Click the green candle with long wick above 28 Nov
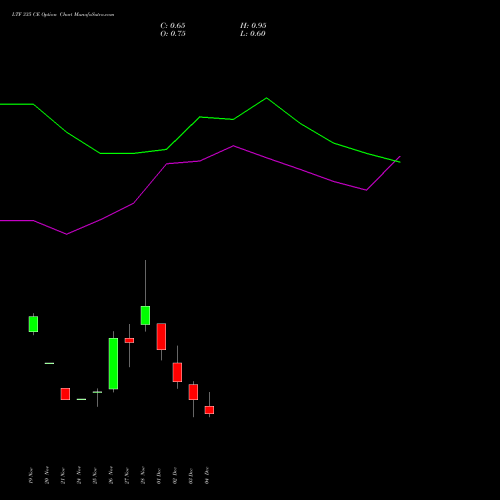500x500 pixels. [x=145, y=315]
